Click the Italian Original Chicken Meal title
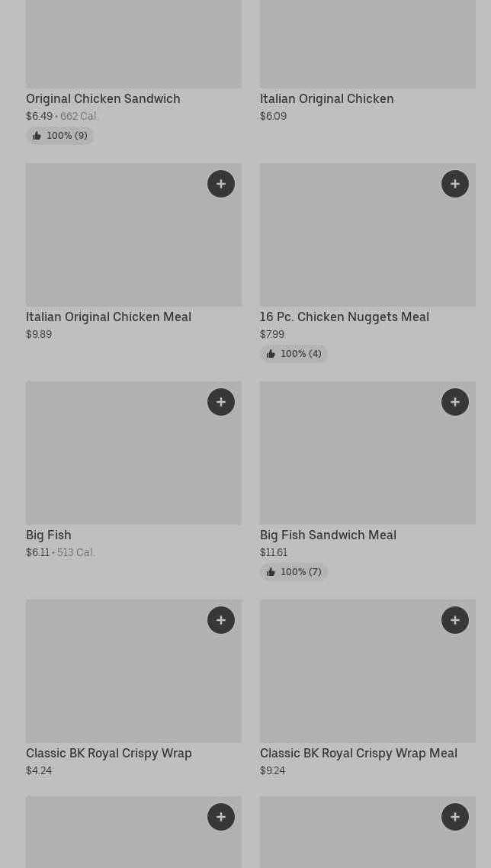 [108, 317]
